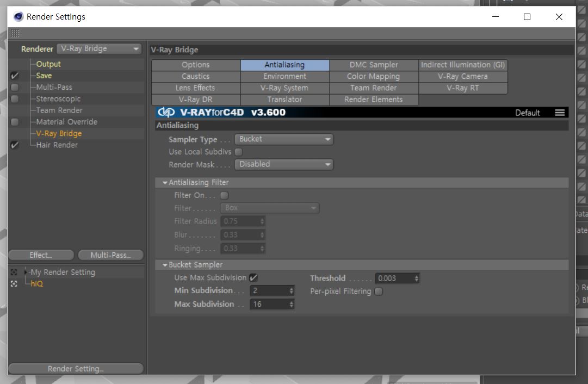
Task: Uncheck Use Max Subdivision
Action: 253,278
